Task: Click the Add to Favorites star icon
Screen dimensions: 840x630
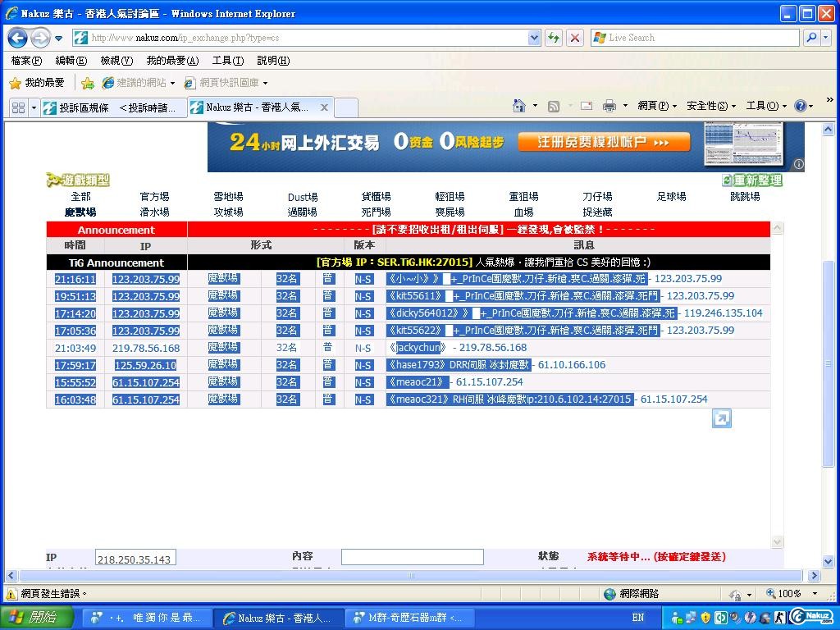Action: click(x=88, y=83)
